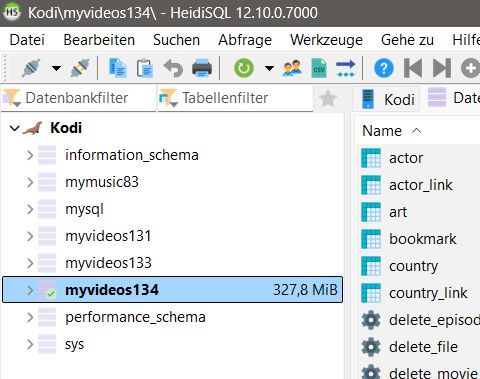
Task: Expand the sys database
Action: click(x=30, y=344)
